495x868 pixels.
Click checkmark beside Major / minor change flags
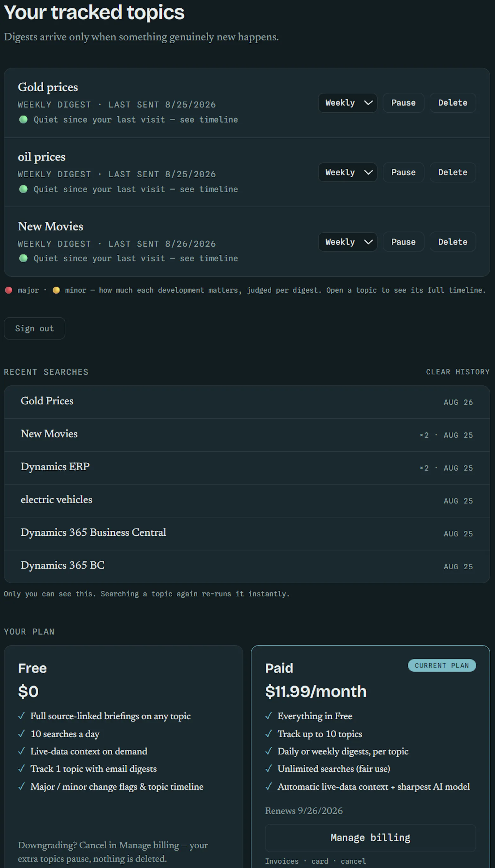(x=21, y=786)
